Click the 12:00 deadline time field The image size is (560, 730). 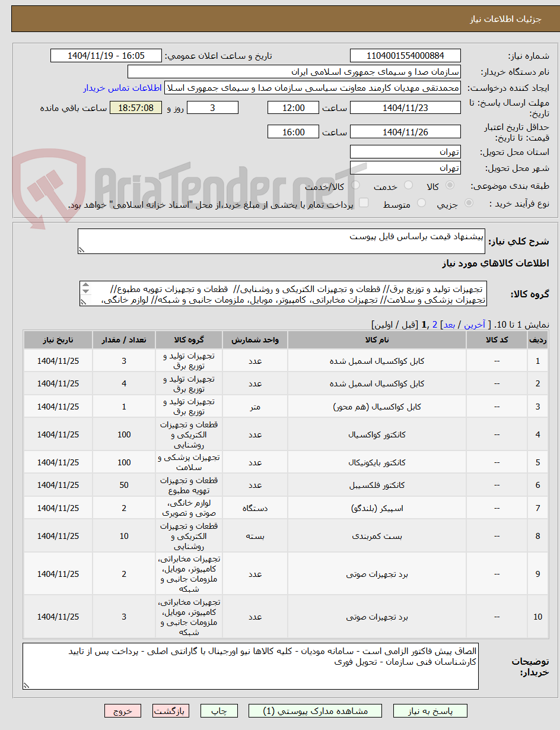coord(293,107)
